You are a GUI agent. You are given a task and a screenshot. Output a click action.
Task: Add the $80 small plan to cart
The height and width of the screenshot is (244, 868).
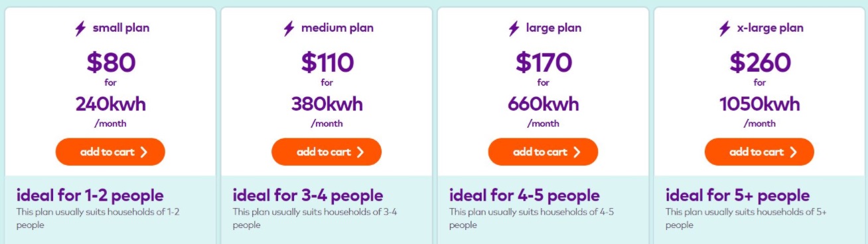pos(110,152)
